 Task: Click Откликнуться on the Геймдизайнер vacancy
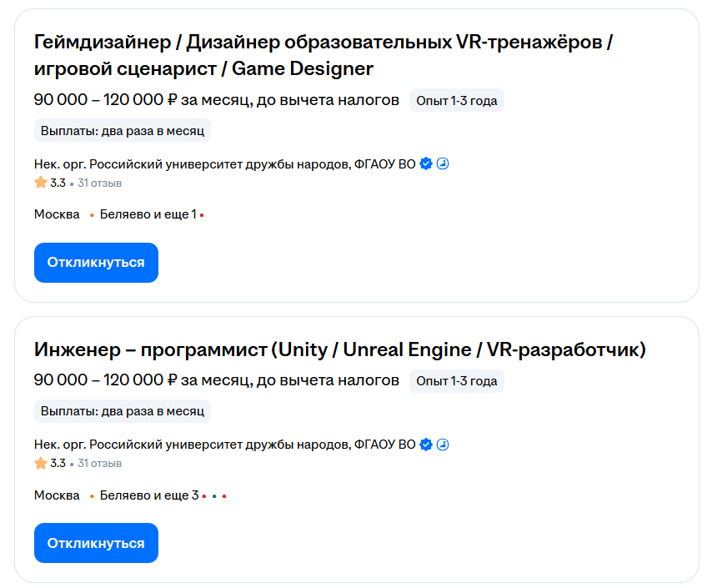tap(96, 262)
